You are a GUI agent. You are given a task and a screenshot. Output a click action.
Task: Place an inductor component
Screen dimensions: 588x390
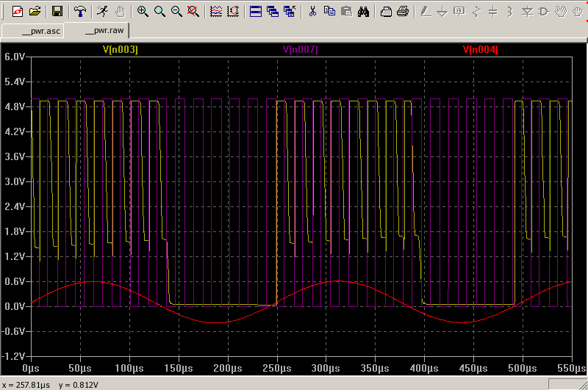(x=510, y=11)
